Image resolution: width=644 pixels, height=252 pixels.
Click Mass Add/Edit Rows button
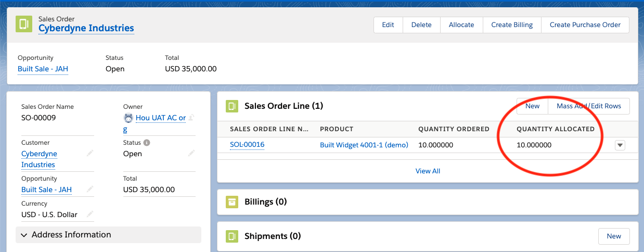pos(589,106)
